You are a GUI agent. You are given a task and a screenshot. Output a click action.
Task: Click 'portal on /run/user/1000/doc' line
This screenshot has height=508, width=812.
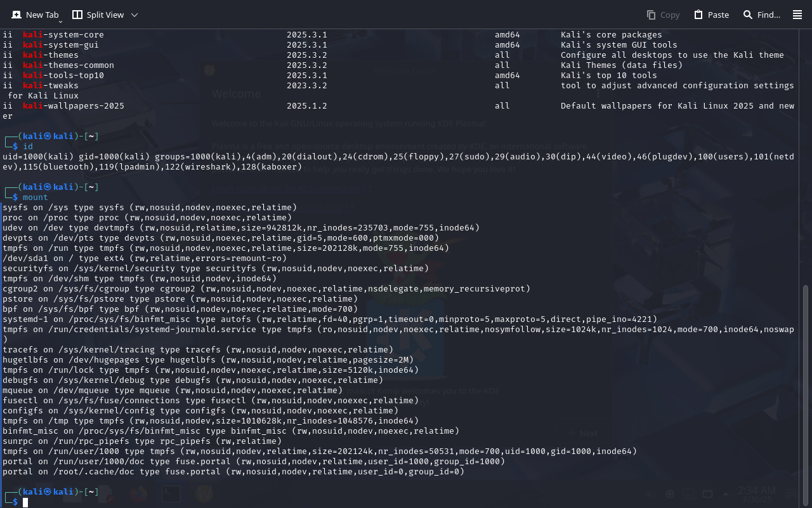point(254,462)
